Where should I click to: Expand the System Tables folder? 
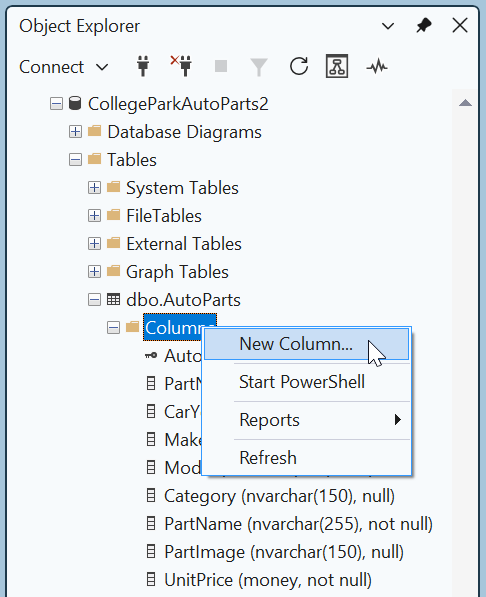(94, 188)
